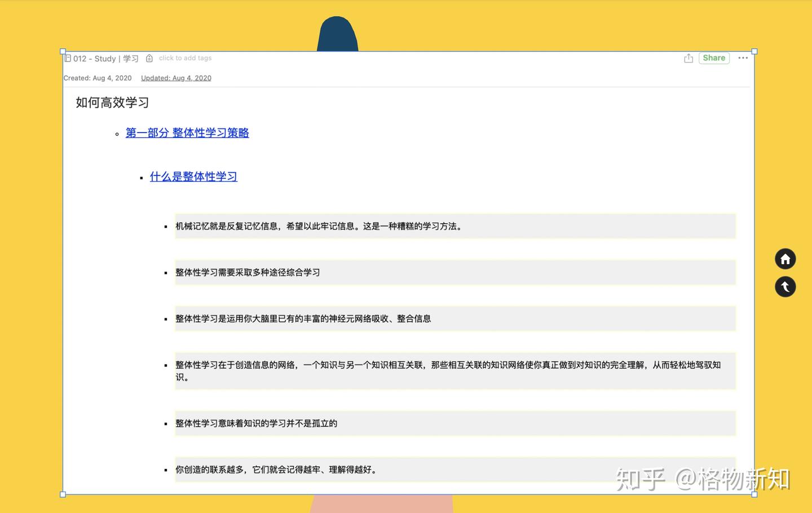Collapse the square bullet beside 什么是整体性学习
Viewport: 812px width, 513px height.
[141, 177]
